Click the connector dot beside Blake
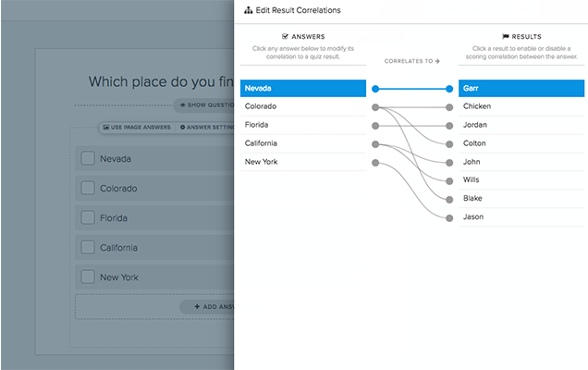This screenshot has height=370, width=588. pos(449,200)
